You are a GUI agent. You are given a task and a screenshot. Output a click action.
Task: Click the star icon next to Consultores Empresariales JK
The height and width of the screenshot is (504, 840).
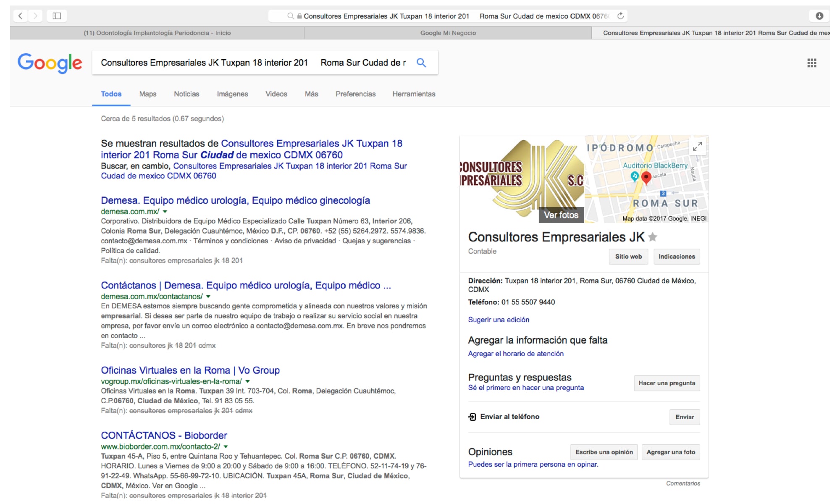click(653, 237)
